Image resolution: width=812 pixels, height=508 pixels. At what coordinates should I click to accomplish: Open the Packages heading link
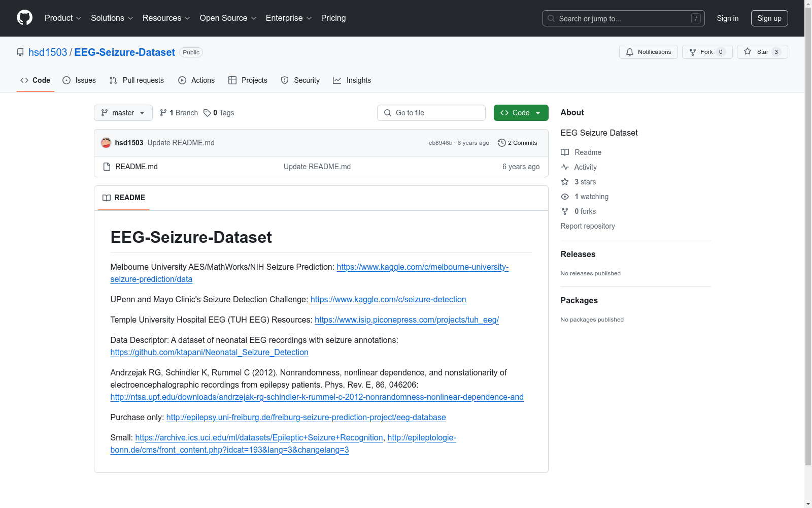tap(579, 300)
